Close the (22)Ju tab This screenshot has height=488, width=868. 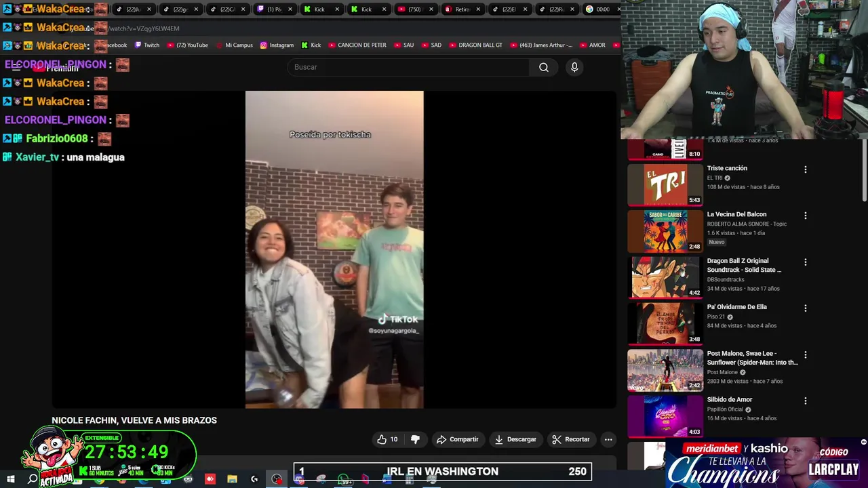(x=149, y=9)
